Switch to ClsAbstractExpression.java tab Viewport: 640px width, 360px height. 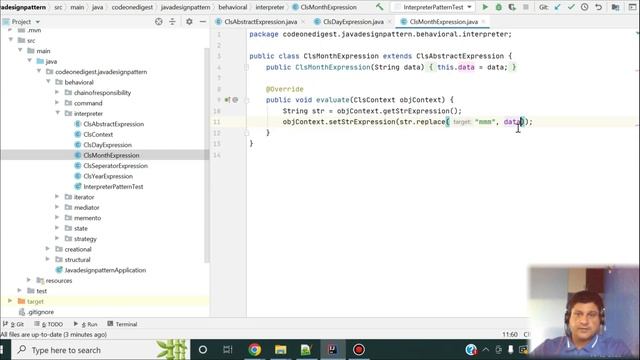click(x=260, y=22)
